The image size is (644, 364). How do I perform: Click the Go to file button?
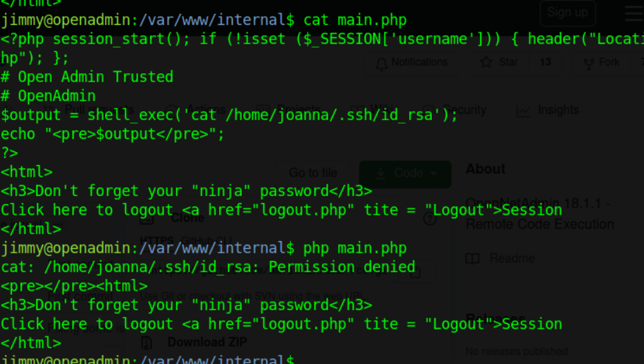point(313,173)
